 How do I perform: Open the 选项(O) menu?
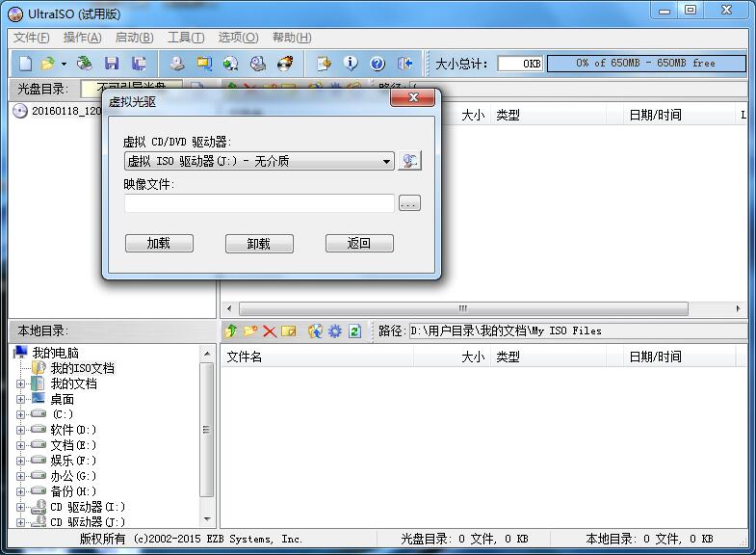[x=238, y=38]
